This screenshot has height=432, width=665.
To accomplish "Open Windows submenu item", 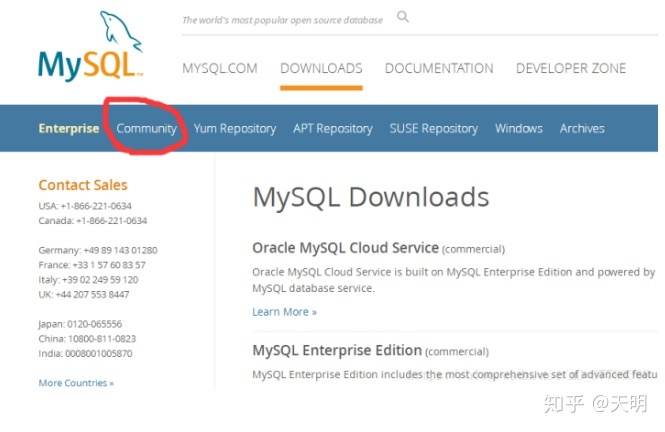I will point(519,128).
